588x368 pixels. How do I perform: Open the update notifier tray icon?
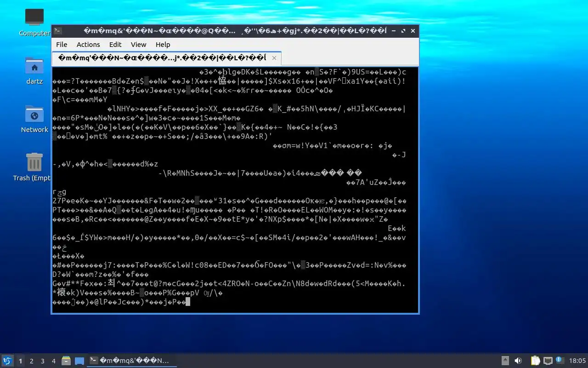[560, 360]
